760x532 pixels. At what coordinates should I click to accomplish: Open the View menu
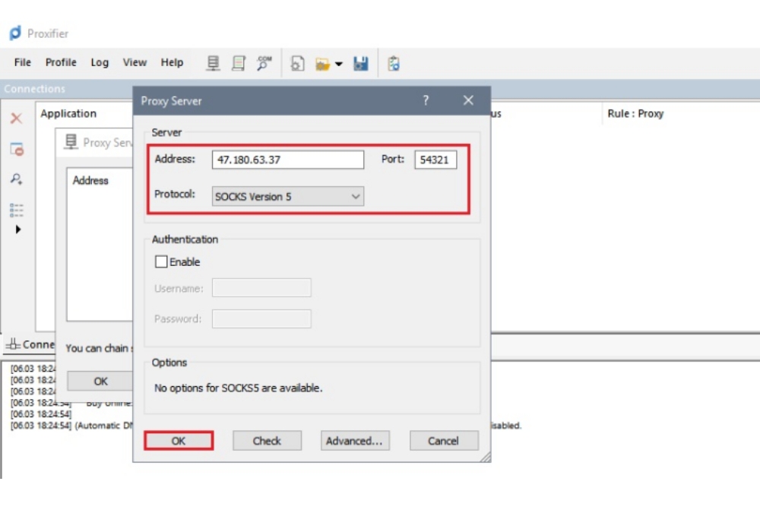(x=135, y=62)
